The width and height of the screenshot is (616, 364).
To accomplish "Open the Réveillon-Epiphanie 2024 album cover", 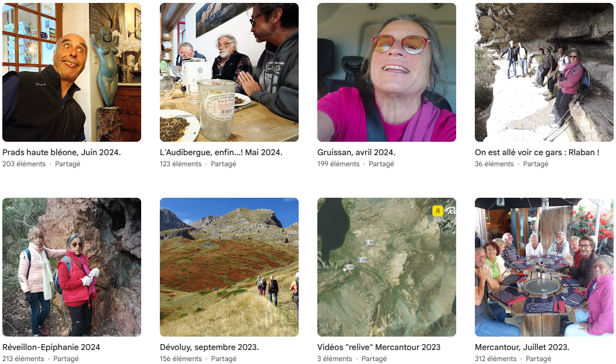I will pos(72,267).
